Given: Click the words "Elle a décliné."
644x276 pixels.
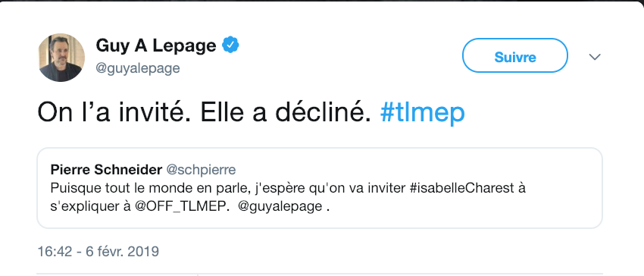Looking at the screenshot, I should tap(286, 112).
